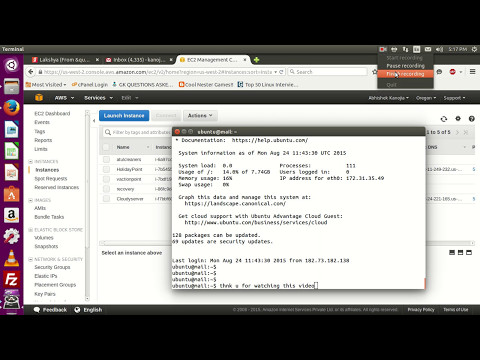Launch Firefox from the dock

click(11, 108)
